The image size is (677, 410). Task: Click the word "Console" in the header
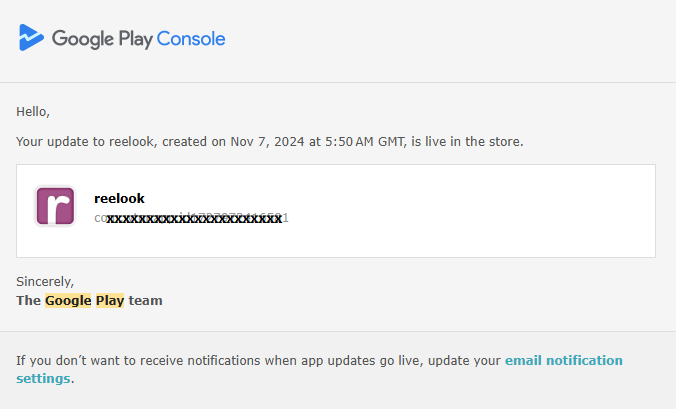coord(191,39)
